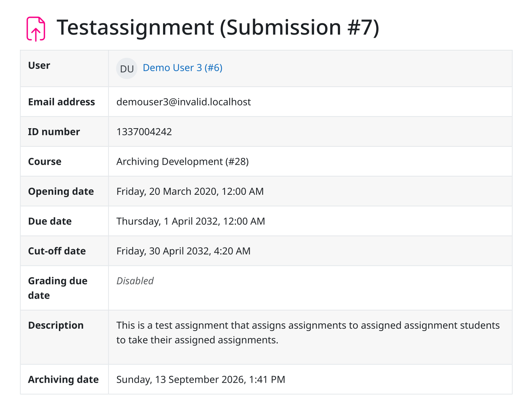Click the Disabled grading due date value
The image size is (532, 404).
(135, 281)
